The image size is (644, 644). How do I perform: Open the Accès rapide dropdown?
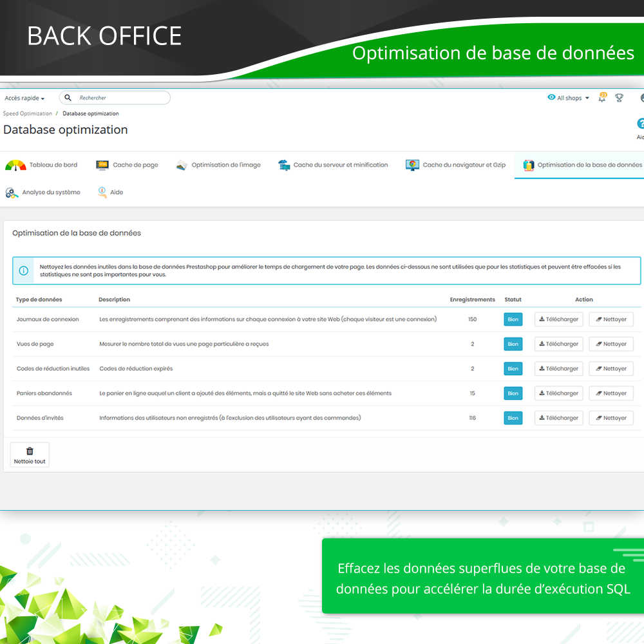pyautogui.click(x=24, y=99)
